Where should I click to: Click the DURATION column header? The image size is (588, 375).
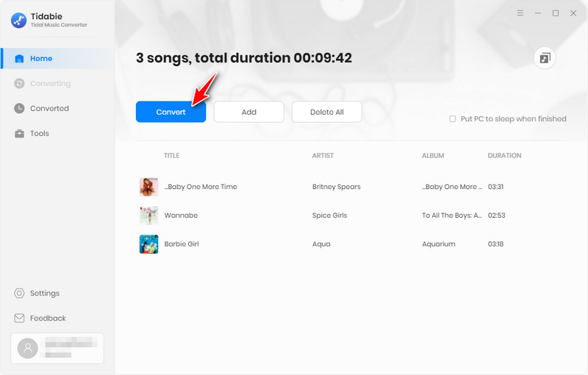click(504, 155)
